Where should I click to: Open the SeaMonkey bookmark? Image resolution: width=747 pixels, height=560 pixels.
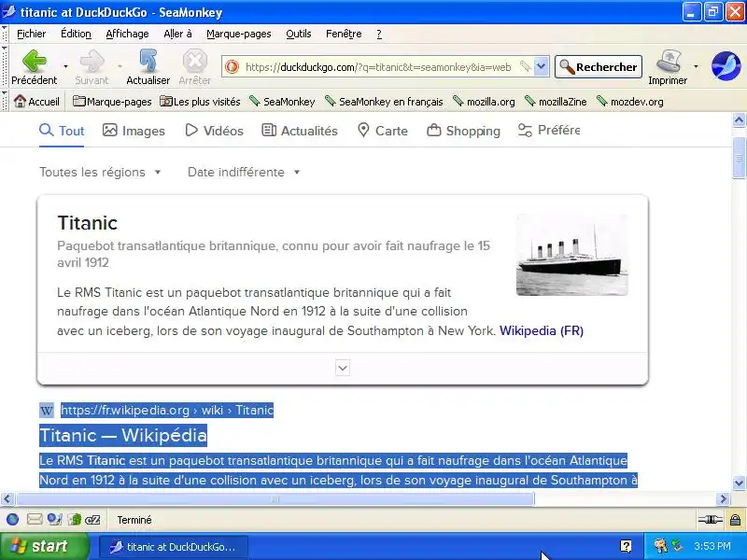[x=282, y=102]
